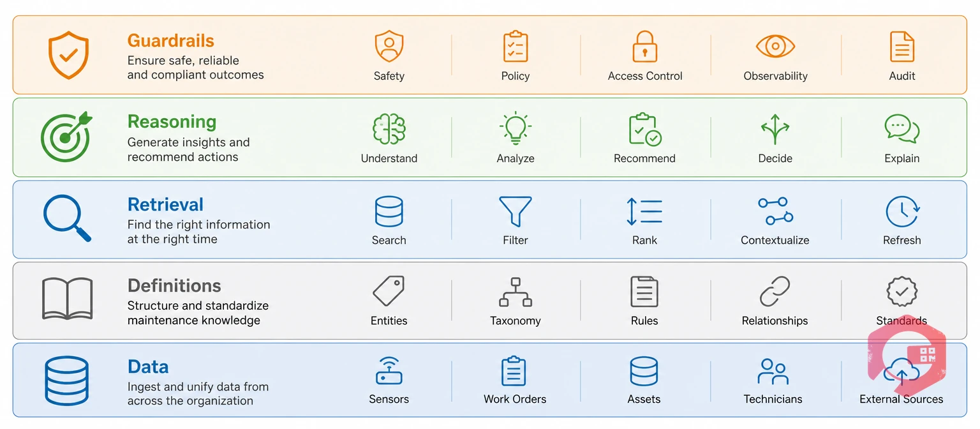
Task: Click the Entities tag icon
Action: (389, 292)
